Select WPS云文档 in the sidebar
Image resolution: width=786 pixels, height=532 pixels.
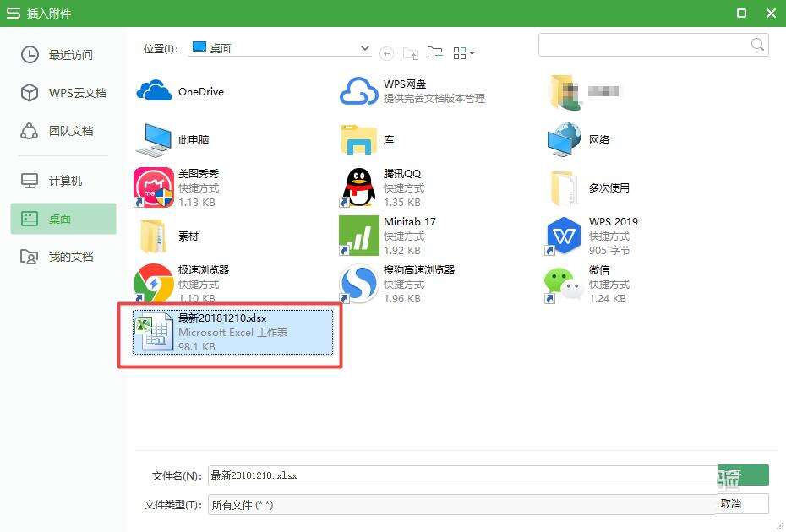[x=63, y=93]
